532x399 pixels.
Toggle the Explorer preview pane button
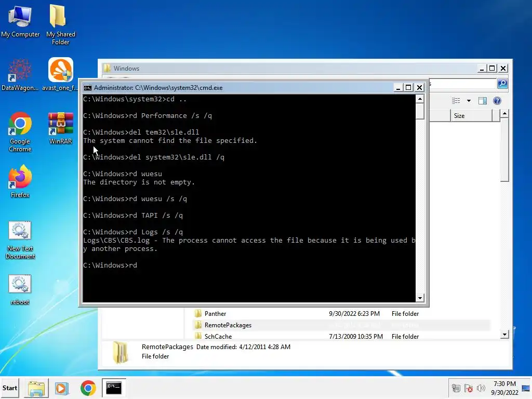pos(483,101)
